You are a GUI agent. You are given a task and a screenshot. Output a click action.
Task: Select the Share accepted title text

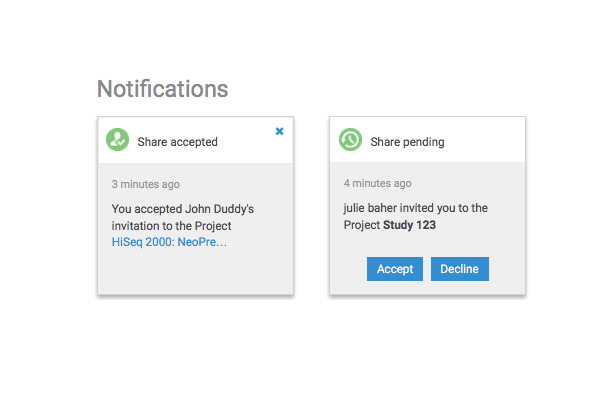[178, 142]
